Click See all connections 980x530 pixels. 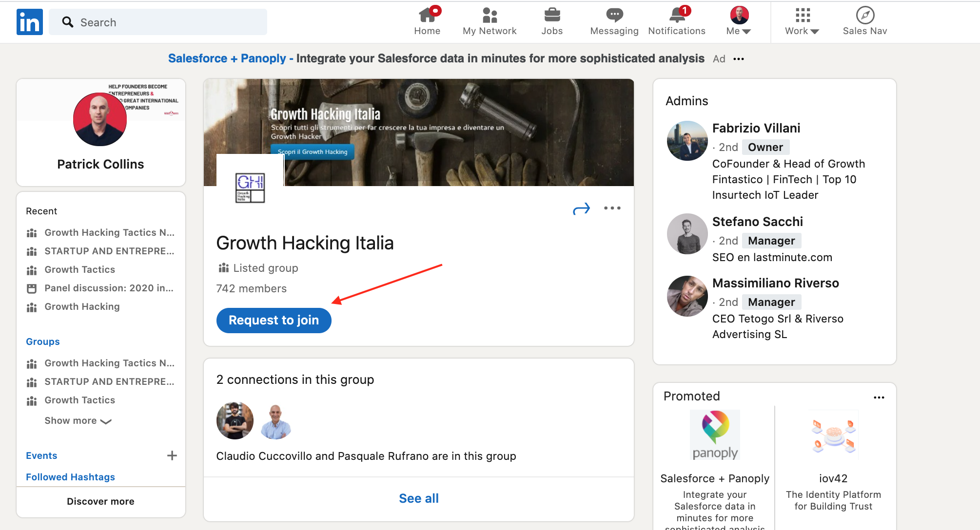pyautogui.click(x=419, y=499)
